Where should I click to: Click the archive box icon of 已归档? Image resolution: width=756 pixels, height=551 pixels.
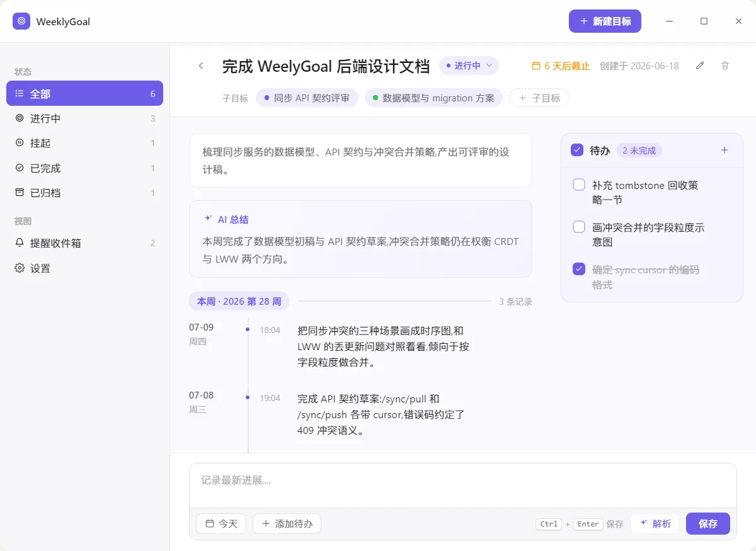click(x=20, y=193)
